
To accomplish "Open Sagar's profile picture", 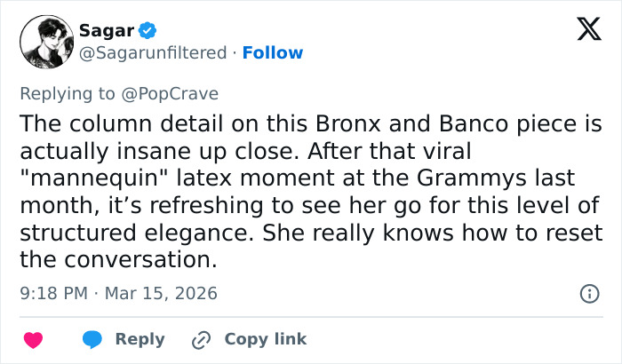I will (x=44, y=42).
